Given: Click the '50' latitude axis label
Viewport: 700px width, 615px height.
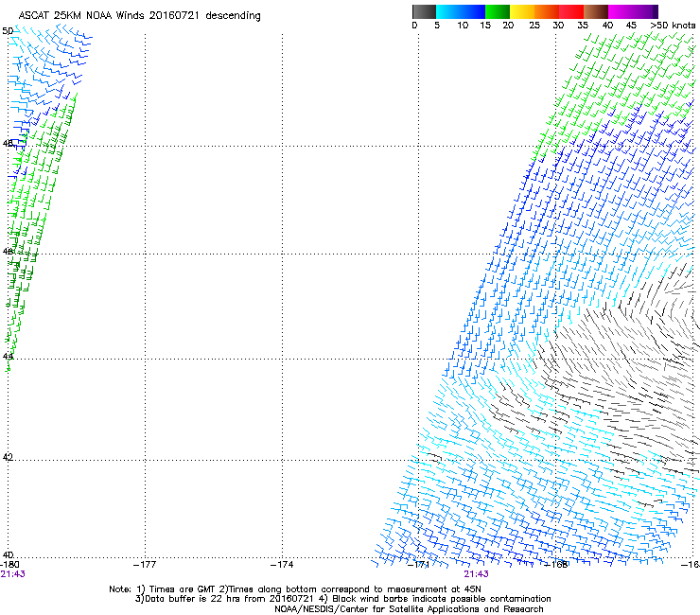Looking at the screenshot, I should (8, 31).
